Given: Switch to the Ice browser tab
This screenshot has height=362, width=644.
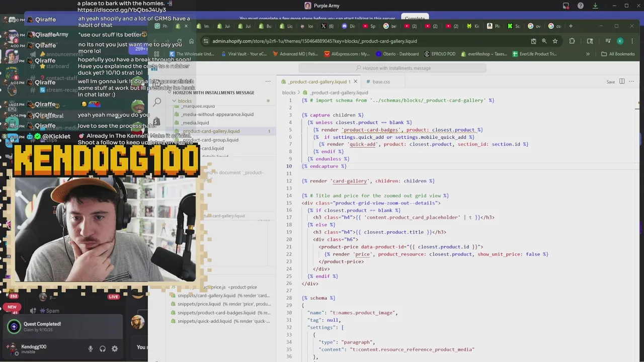Looking at the screenshot, I should tap(307, 26).
